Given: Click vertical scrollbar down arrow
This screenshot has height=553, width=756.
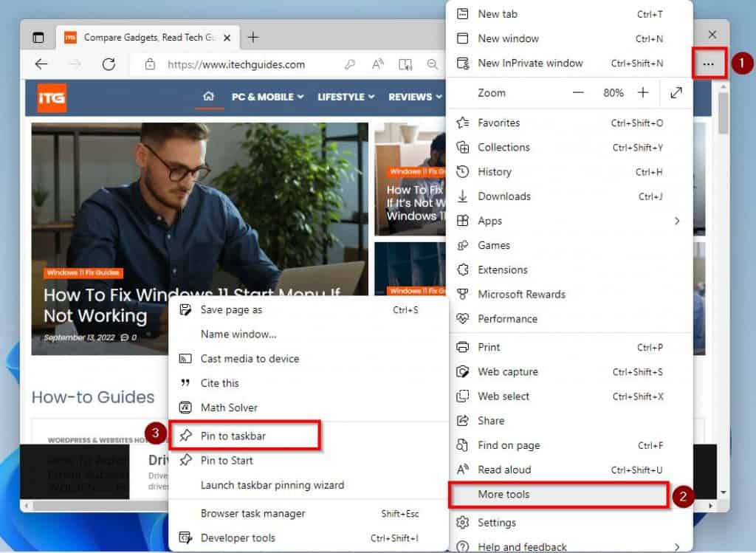Looking at the screenshot, I should coord(723,492).
